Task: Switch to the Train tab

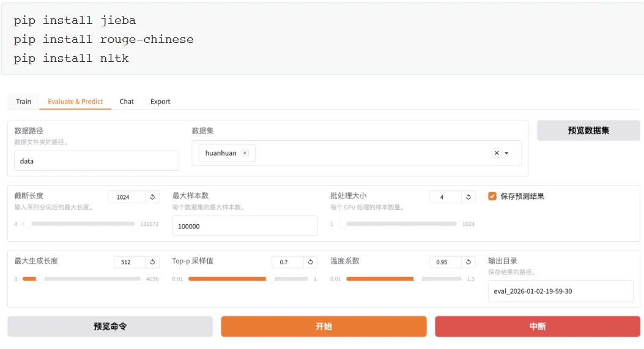Action: pos(24,102)
